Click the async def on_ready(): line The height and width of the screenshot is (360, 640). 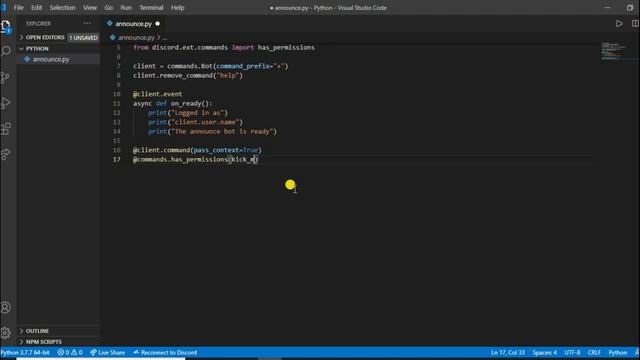(x=173, y=103)
